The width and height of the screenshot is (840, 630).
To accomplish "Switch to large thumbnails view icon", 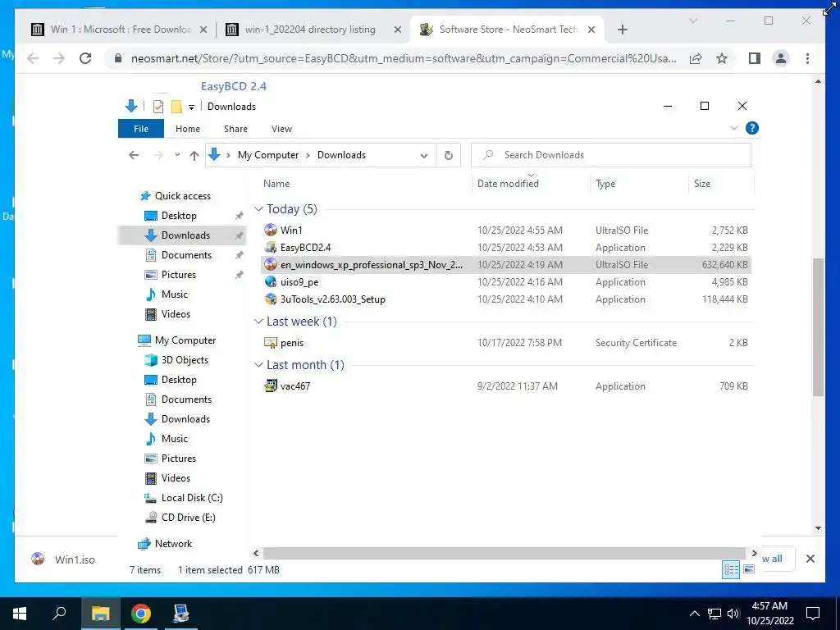I will click(x=749, y=569).
